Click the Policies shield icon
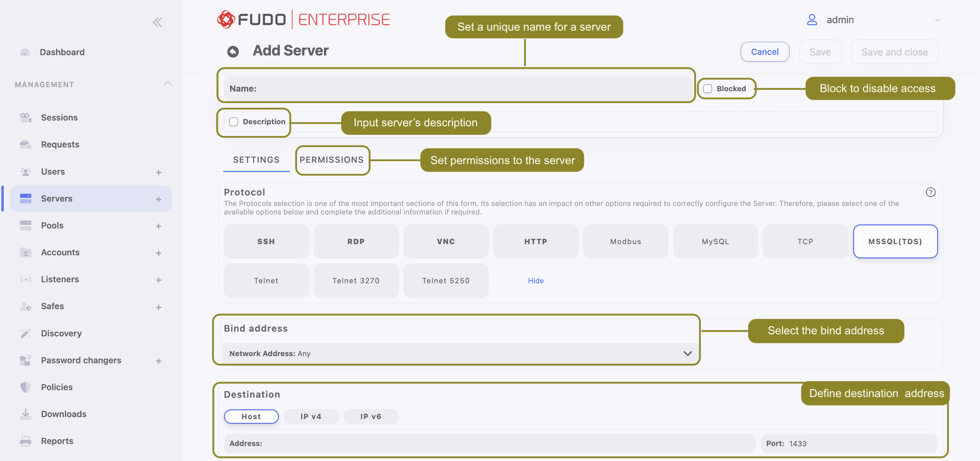 tap(26, 387)
